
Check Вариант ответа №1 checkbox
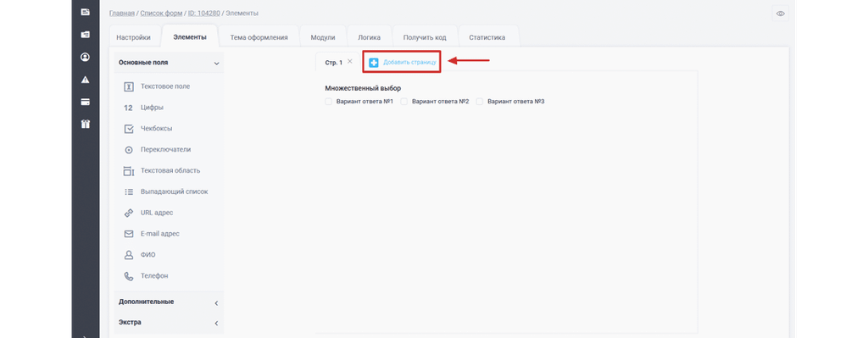328,102
